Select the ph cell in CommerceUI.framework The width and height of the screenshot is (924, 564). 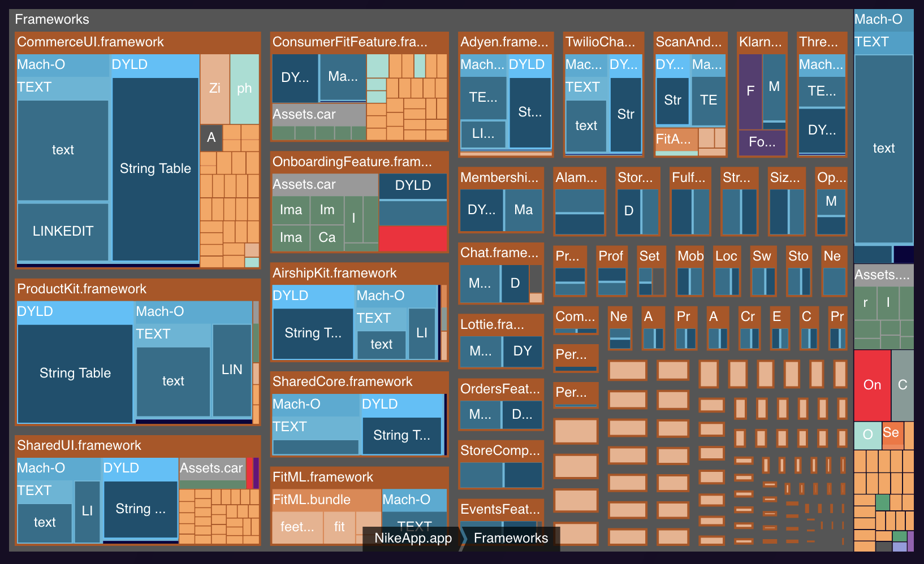(x=244, y=89)
